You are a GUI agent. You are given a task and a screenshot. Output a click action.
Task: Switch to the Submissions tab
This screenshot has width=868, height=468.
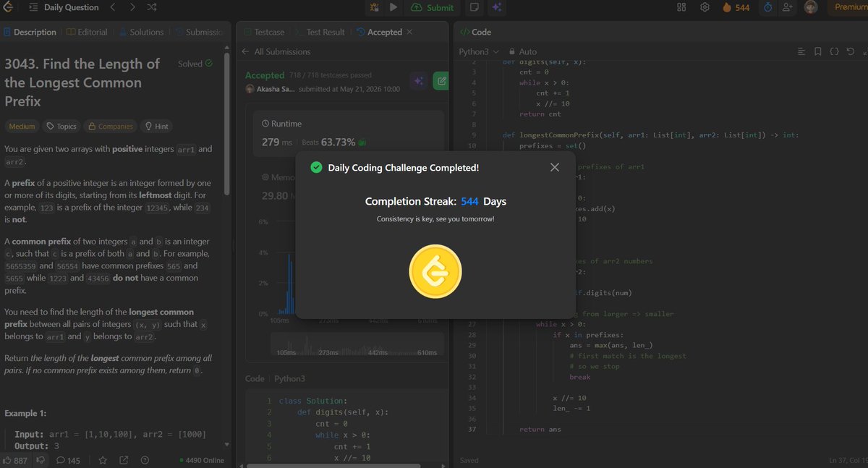[x=198, y=32]
